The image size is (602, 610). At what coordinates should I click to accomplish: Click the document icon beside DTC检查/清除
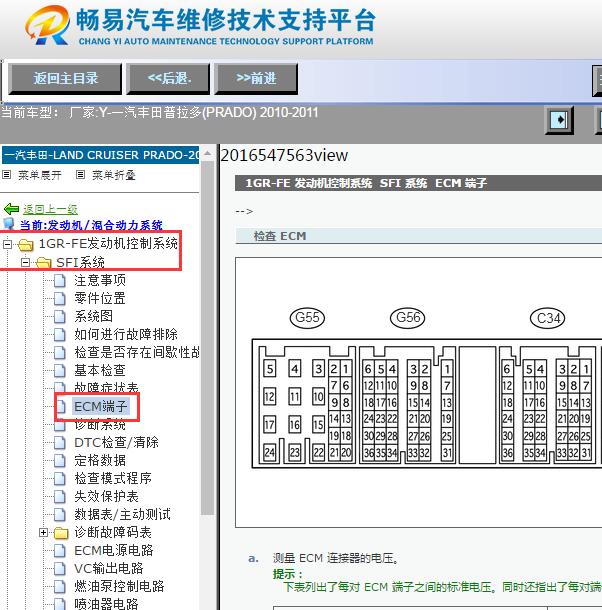coord(60,442)
